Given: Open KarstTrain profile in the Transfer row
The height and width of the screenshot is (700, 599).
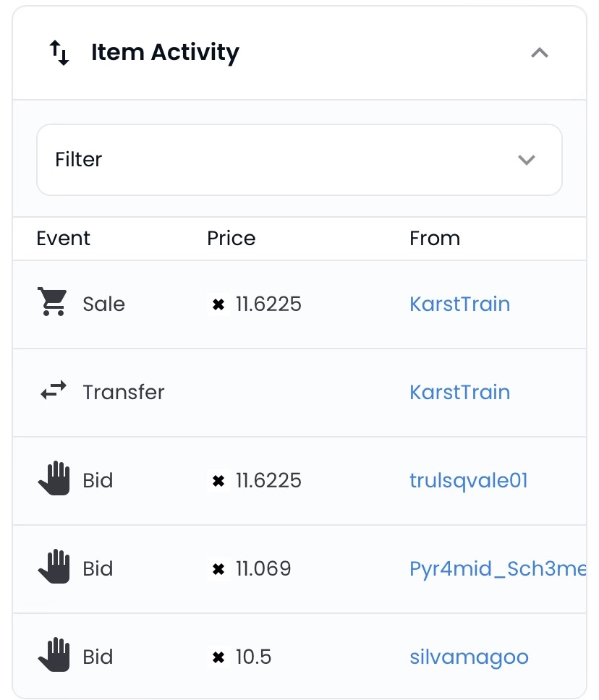Looking at the screenshot, I should (459, 393).
